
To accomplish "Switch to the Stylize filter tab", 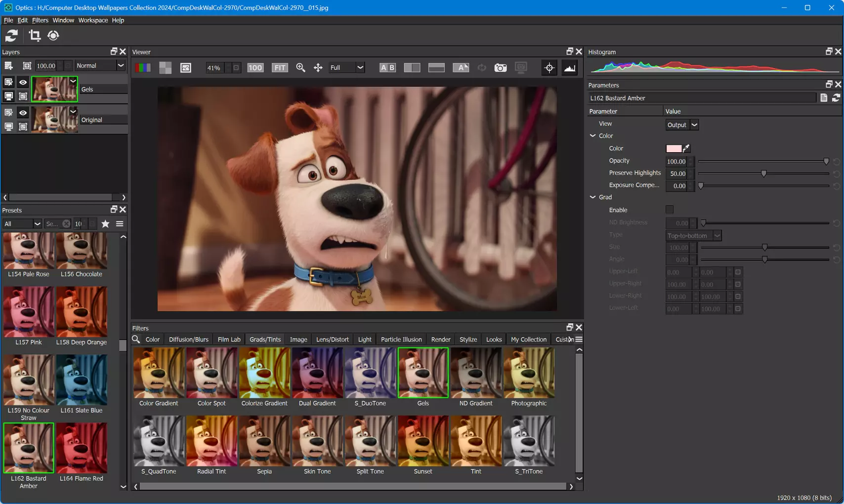I will 468,339.
